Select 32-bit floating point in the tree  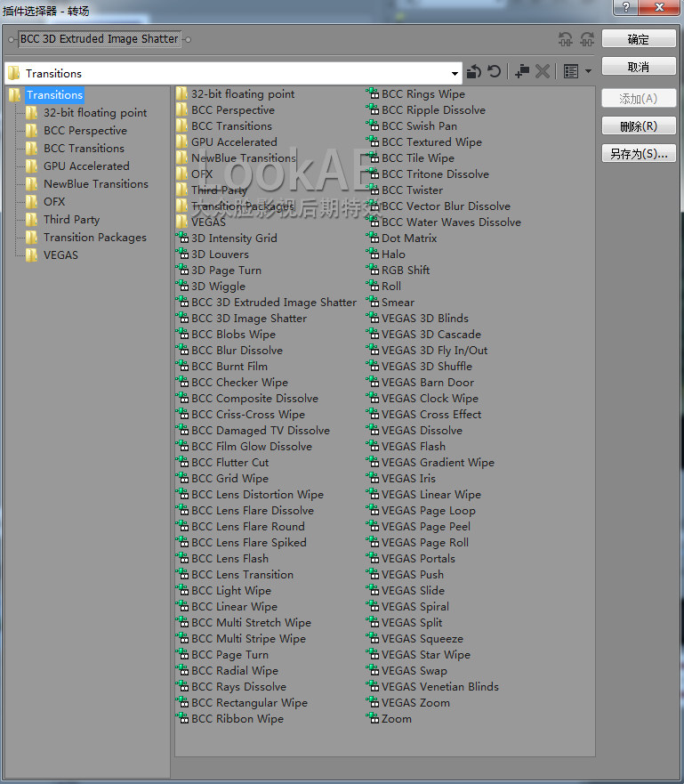click(x=95, y=112)
